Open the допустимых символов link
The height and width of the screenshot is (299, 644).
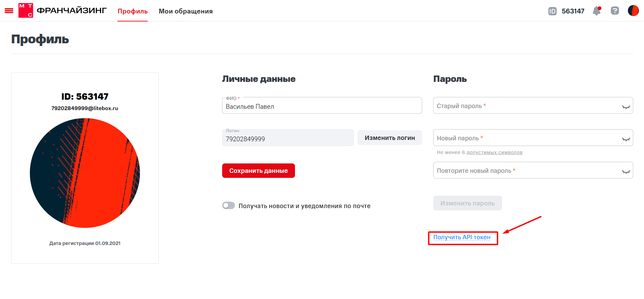[494, 152]
